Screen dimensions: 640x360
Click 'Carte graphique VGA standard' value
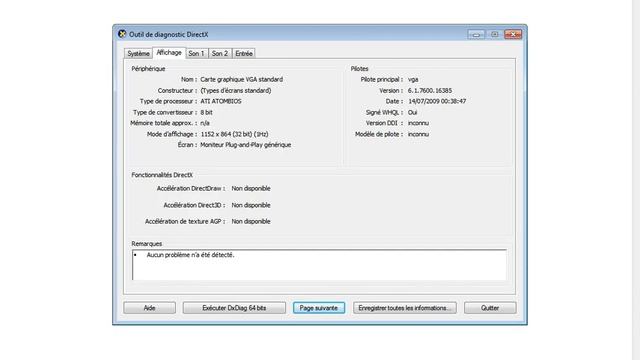point(242,79)
